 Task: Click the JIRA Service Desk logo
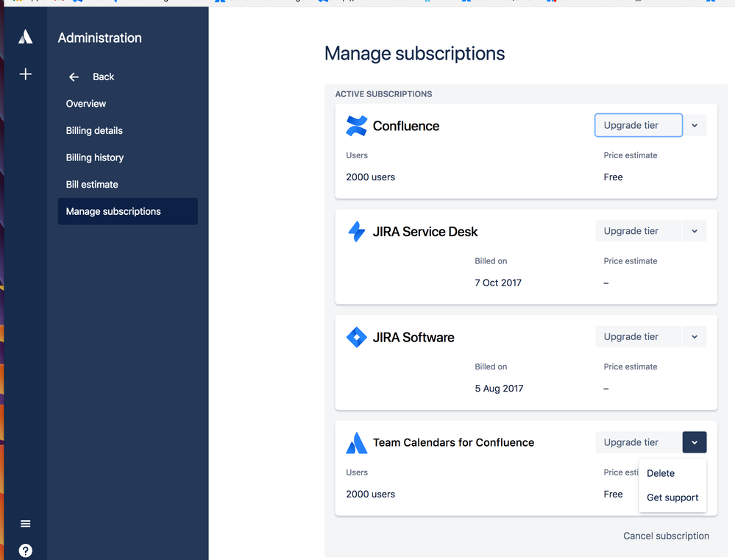pos(356,231)
